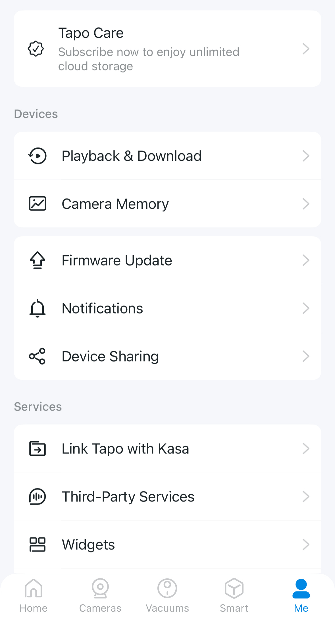The height and width of the screenshot is (644, 335).
Task: Open Camera Memory via right chevron
Action: (306, 204)
